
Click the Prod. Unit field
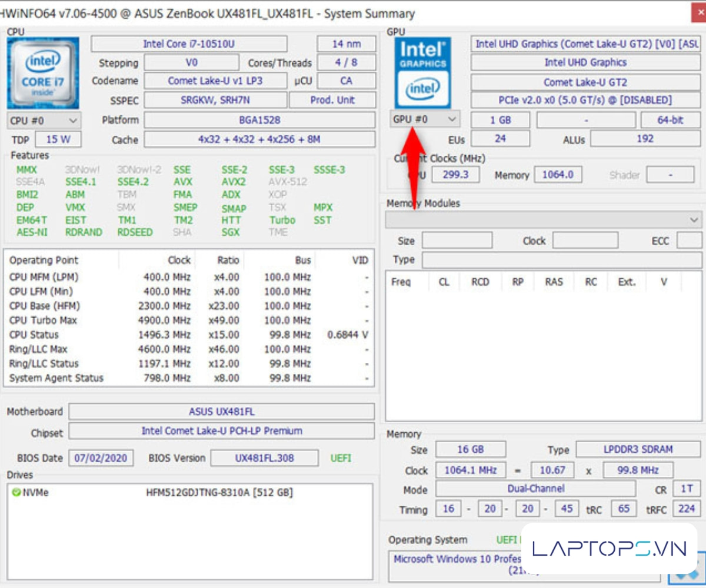333,100
